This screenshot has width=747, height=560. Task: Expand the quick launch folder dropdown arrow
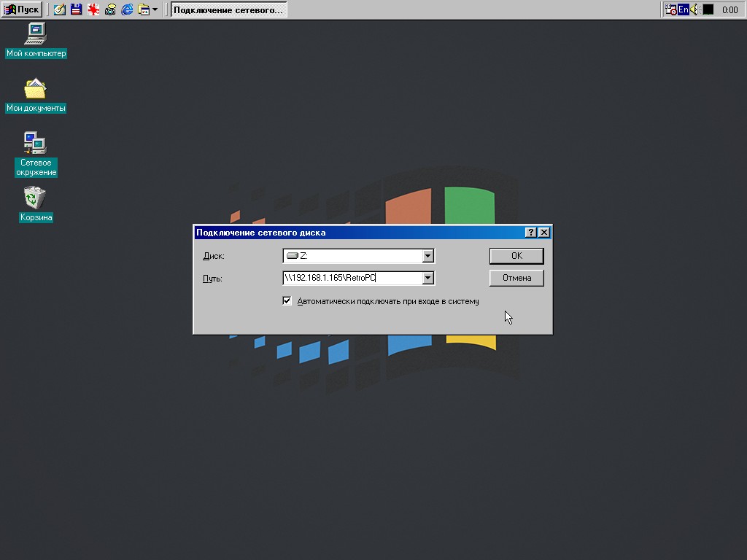pyautogui.click(x=155, y=9)
